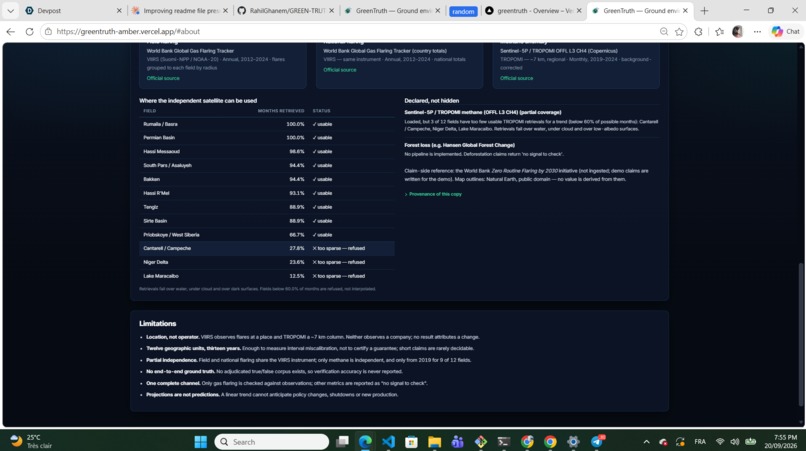806x451 pixels.
Task: Close the active GreenTruth tab
Action: 685,10
